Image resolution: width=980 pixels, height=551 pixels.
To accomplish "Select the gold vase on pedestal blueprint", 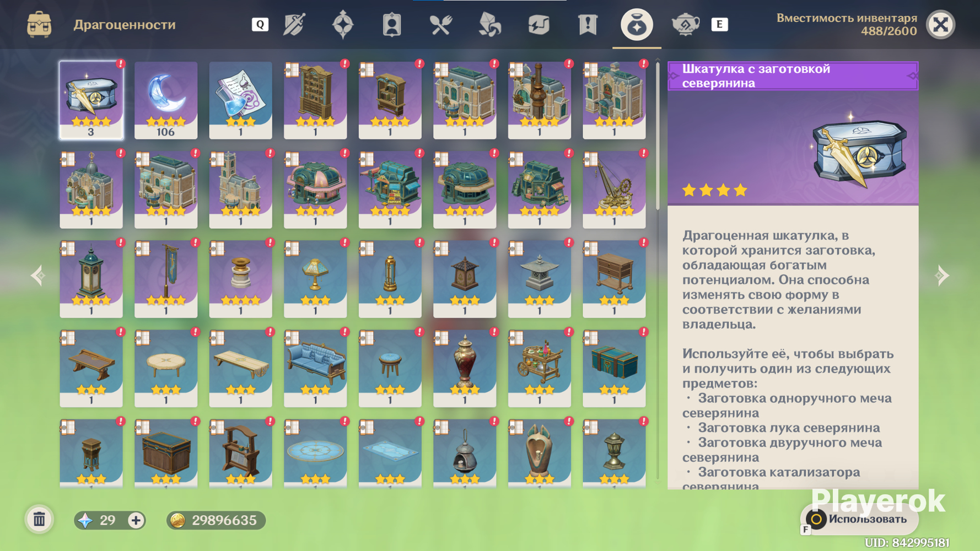I will point(240,279).
